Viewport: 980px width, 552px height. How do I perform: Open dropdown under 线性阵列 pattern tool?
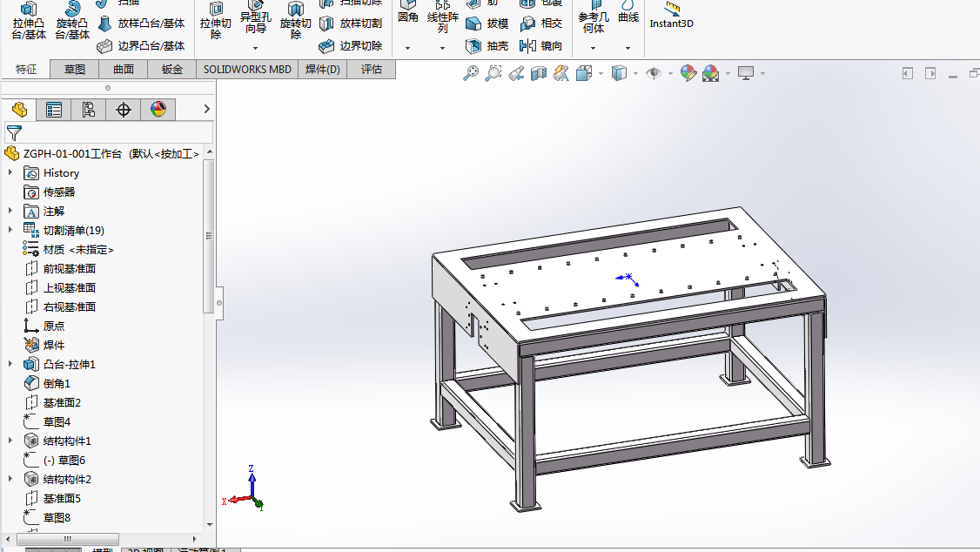442,48
